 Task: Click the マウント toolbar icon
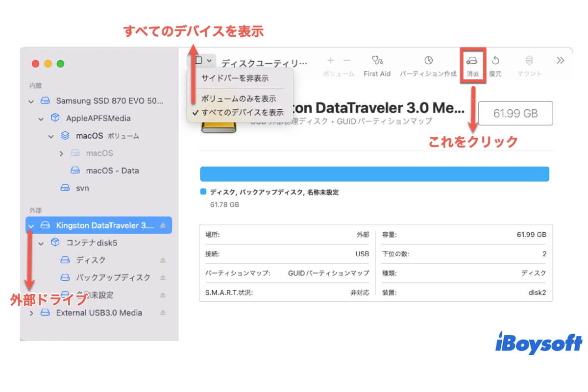[x=529, y=61]
